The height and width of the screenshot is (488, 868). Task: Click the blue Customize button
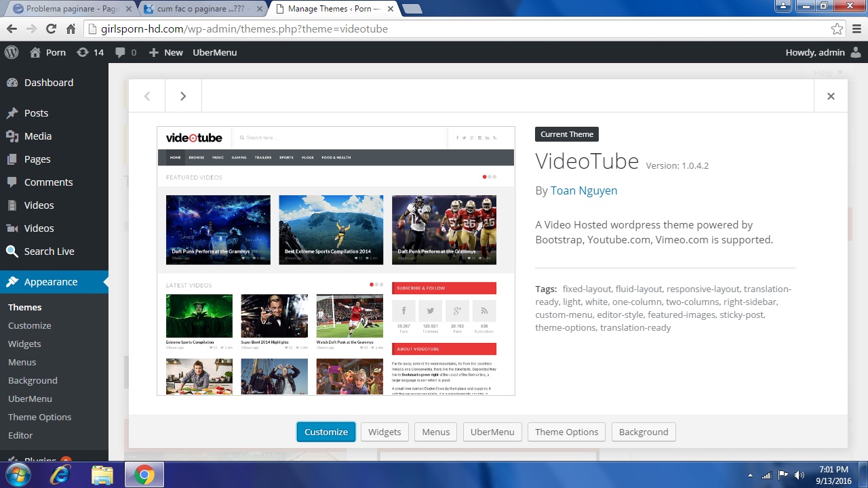click(x=326, y=432)
